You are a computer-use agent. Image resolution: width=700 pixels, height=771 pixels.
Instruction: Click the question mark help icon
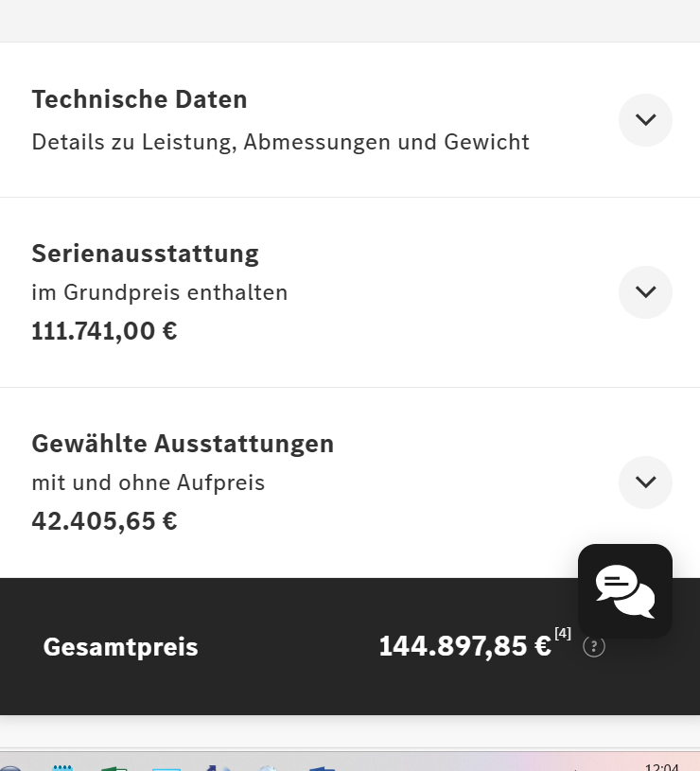[594, 646]
